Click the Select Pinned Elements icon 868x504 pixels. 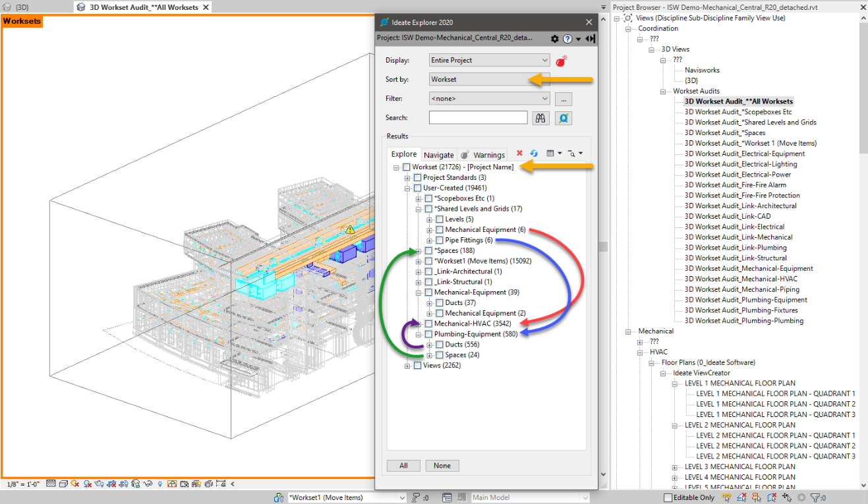pos(757,497)
